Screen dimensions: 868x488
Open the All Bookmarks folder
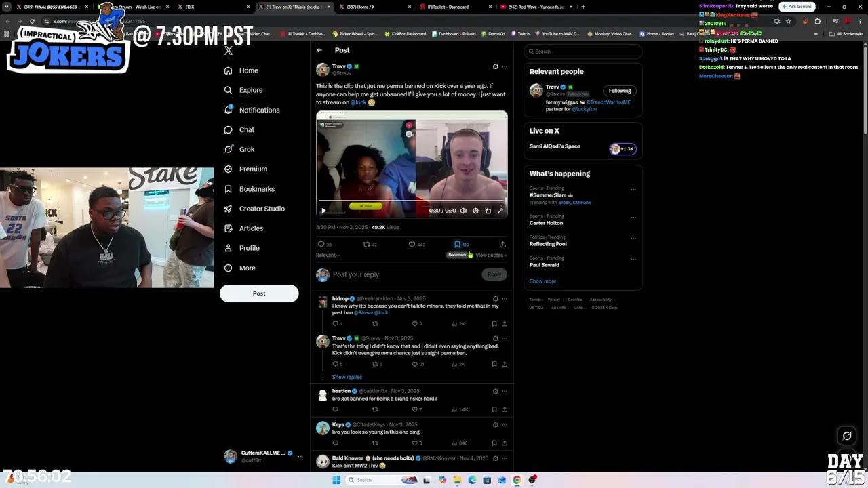846,34
